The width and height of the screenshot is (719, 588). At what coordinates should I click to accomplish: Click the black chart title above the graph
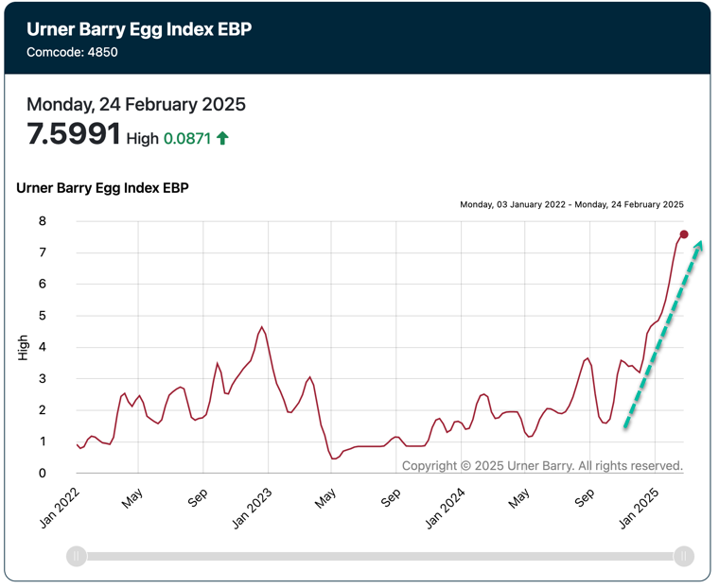tap(102, 188)
